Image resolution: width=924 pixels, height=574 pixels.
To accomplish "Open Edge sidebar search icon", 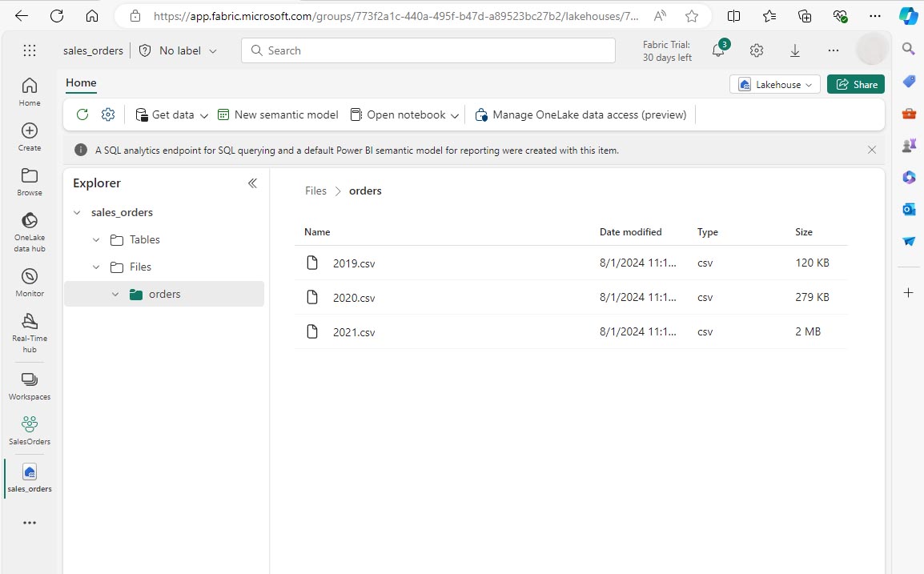I will point(909,48).
